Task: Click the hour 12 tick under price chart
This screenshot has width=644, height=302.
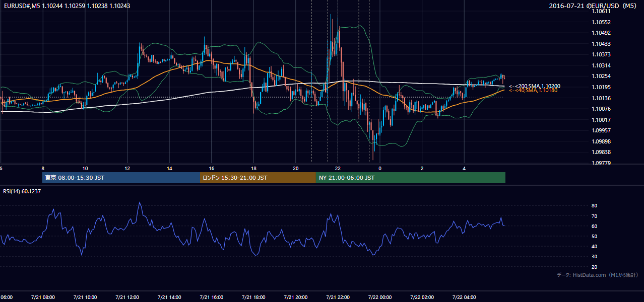Action: tap(127, 168)
